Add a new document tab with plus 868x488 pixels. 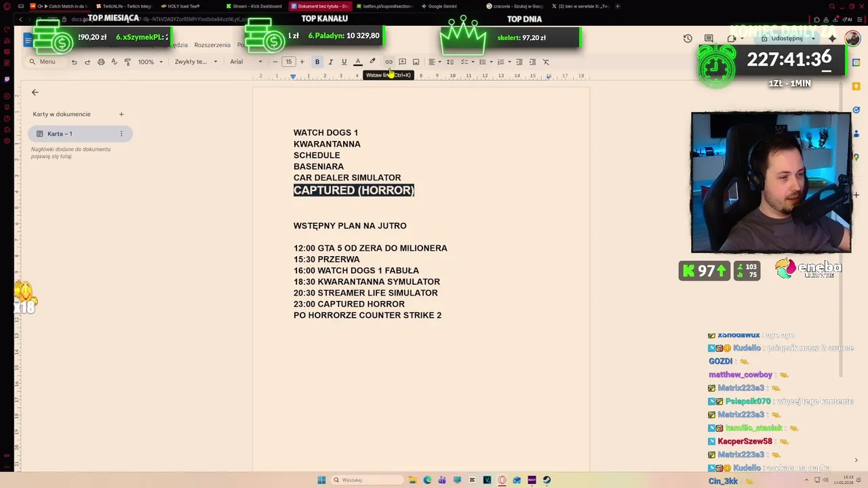point(121,114)
